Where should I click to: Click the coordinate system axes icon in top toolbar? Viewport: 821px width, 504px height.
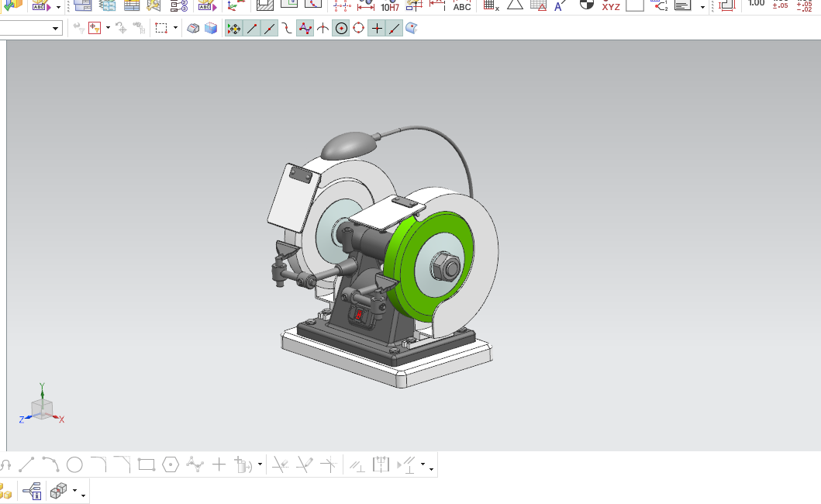[236, 5]
